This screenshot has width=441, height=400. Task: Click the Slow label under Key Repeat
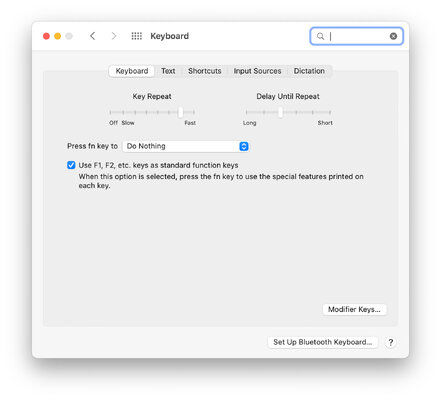(128, 123)
